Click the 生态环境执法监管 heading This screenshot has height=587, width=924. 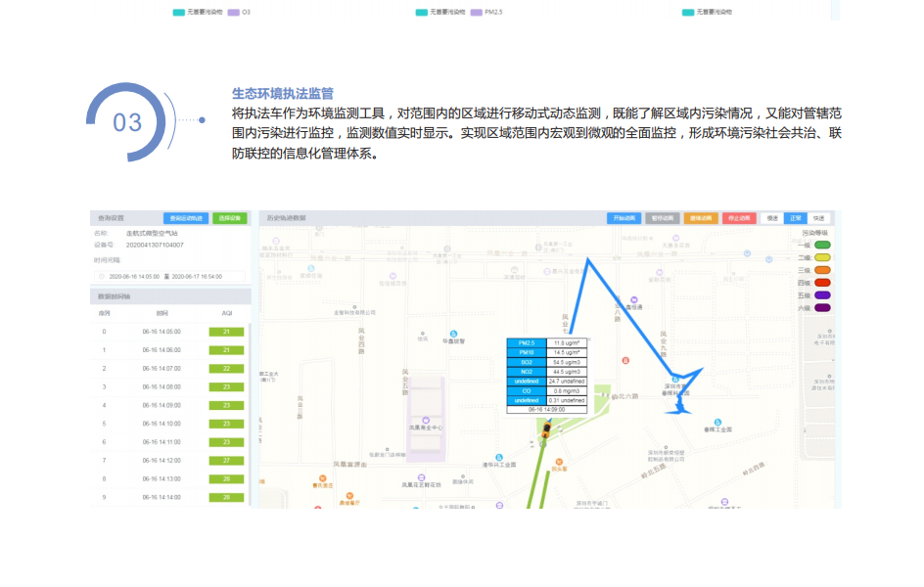[x=283, y=94]
